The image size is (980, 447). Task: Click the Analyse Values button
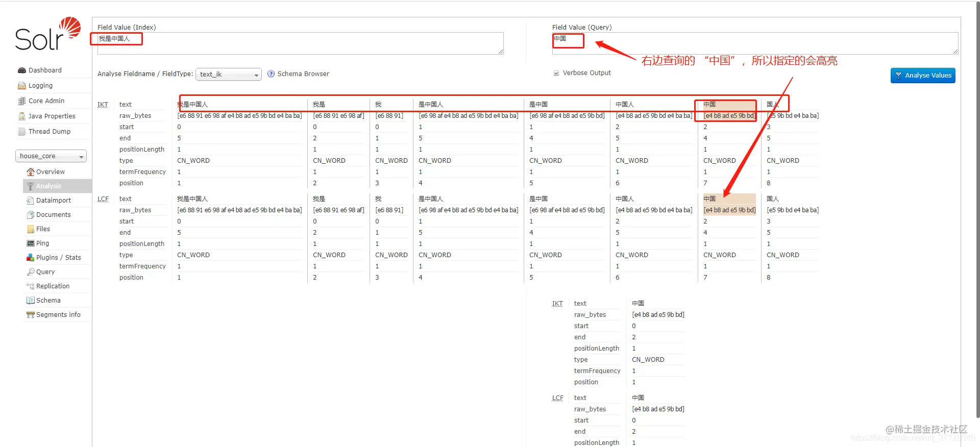pos(923,76)
